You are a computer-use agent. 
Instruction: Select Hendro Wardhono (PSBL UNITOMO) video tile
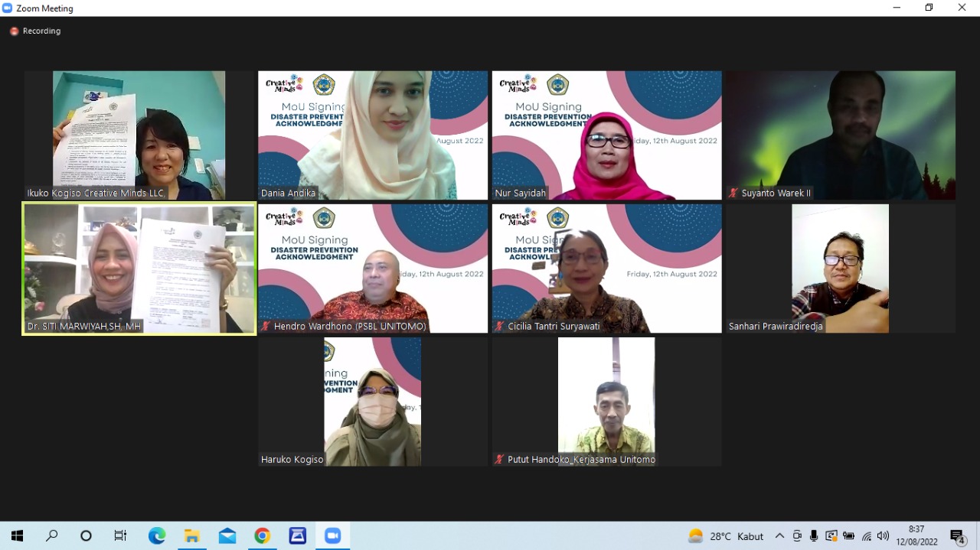tap(373, 268)
